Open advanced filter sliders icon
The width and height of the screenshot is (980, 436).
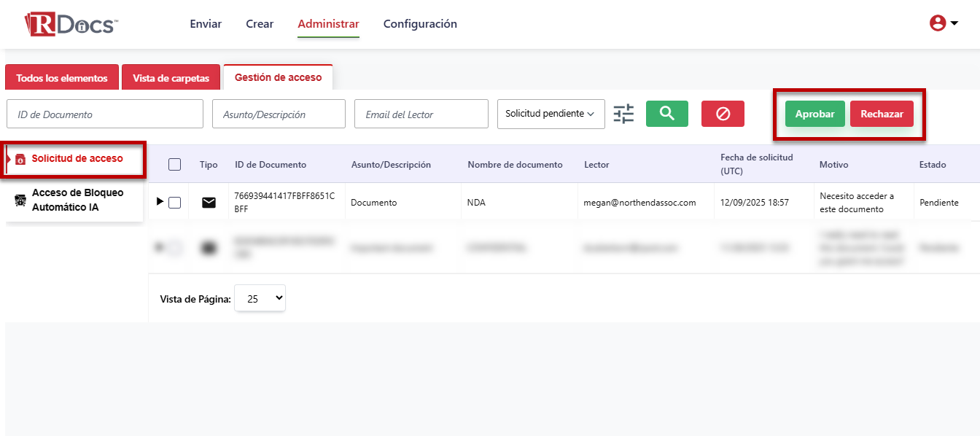click(x=623, y=114)
